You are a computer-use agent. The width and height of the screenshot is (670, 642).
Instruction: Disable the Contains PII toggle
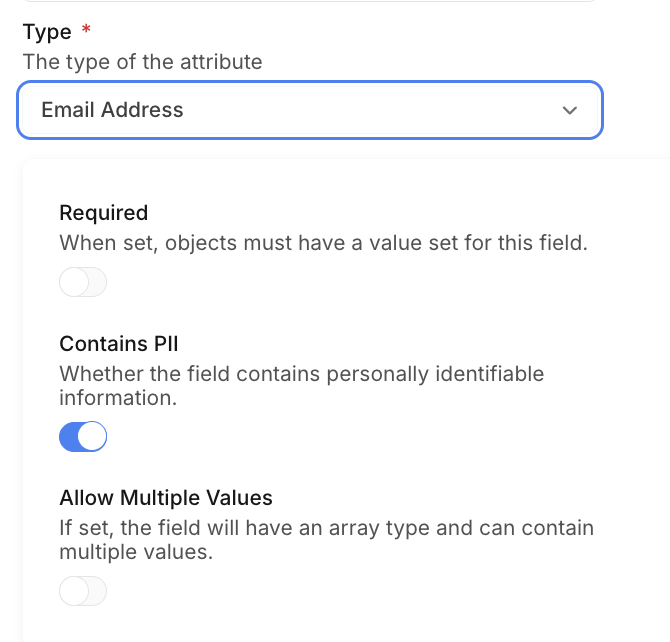[83, 437]
